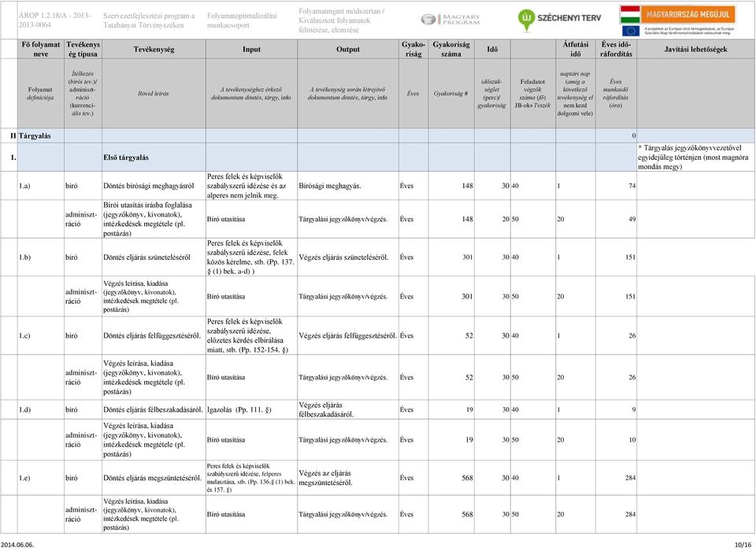The image size is (756, 548).
Task: Click the '1.a)' row label
Action: [24, 186]
